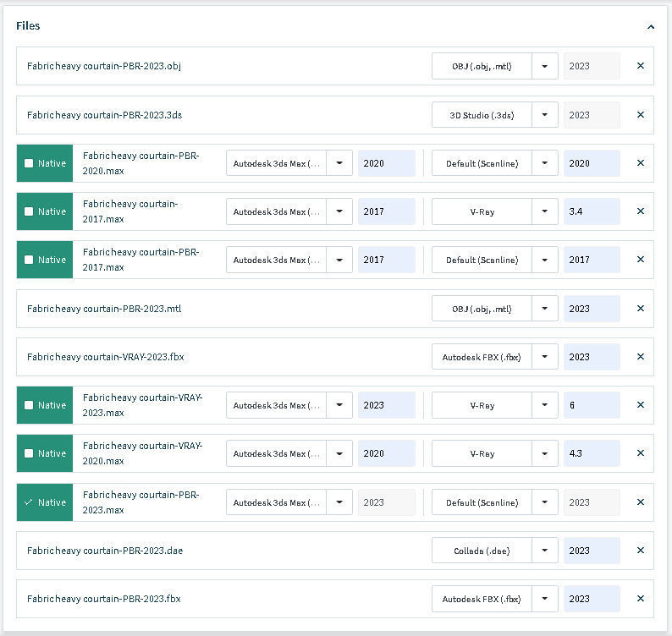Edit the version field for courtain-PBR-2023.mtl
672x636 pixels.
click(x=591, y=309)
